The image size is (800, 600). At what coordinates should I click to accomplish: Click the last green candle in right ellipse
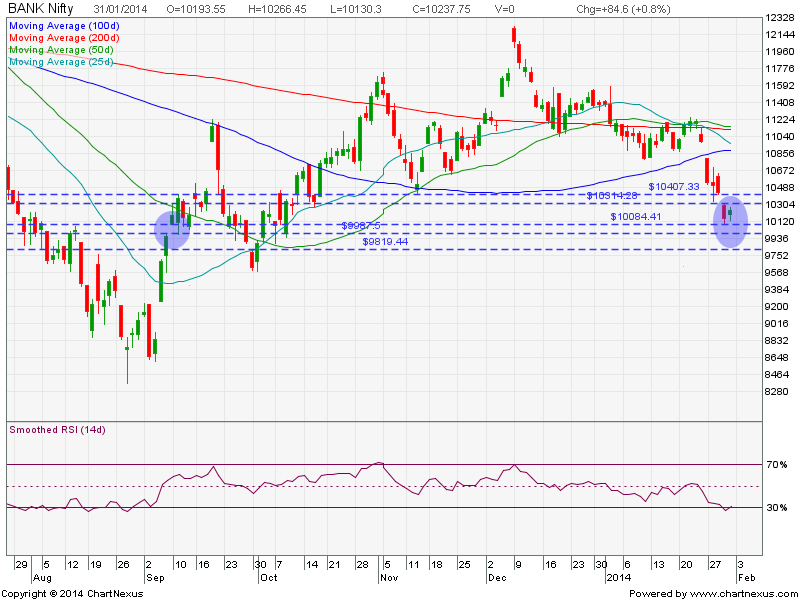pyautogui.click(x=731, y=213)
